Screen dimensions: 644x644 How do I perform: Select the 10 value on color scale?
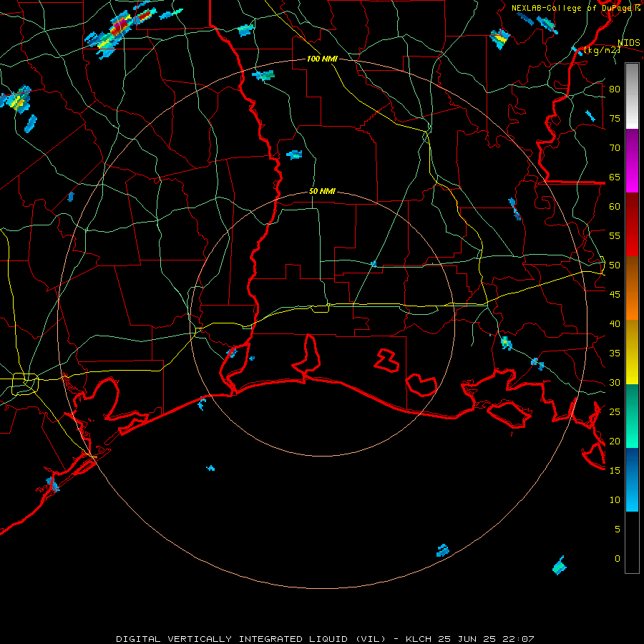[x=615, y=500]
